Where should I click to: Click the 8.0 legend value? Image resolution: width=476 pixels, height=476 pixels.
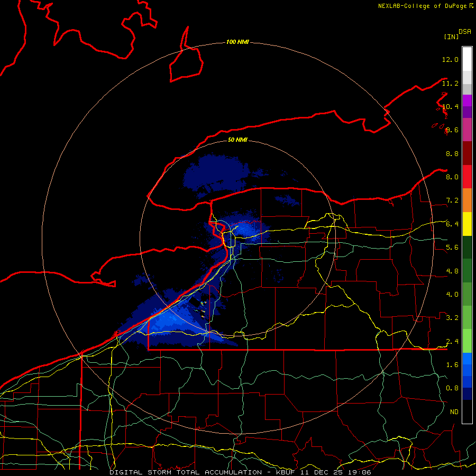452,177
